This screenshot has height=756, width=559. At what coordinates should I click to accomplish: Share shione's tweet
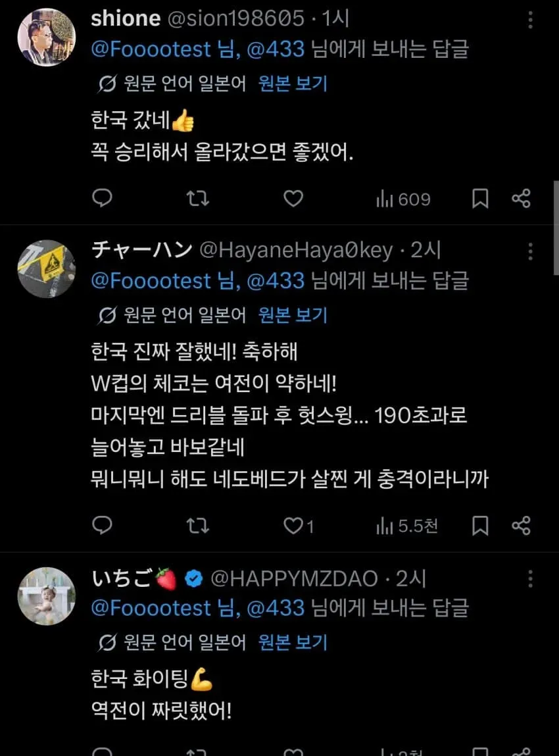coord(521,198)
